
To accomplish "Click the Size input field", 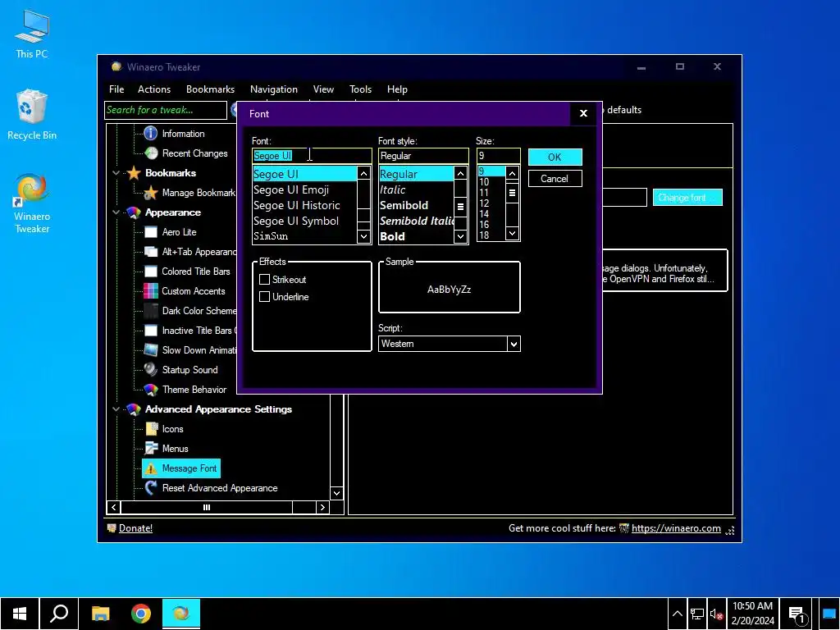I will point(498,156).
